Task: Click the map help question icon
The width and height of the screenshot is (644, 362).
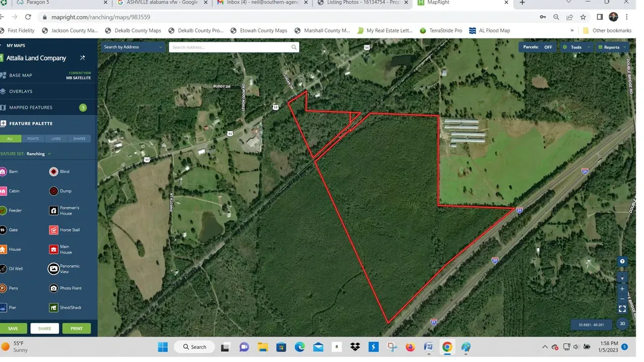Action: (622, 262)
